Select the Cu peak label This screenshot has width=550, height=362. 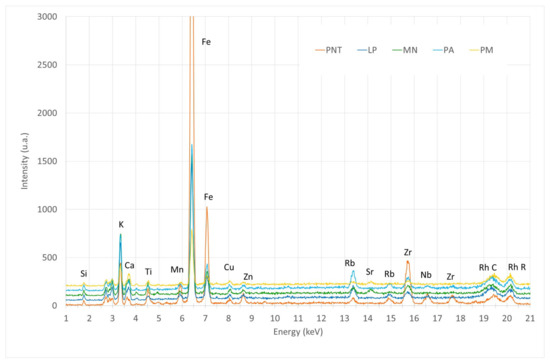229,267
